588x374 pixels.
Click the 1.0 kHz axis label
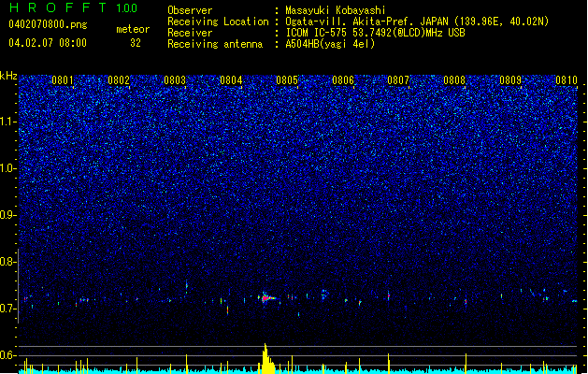8,168
